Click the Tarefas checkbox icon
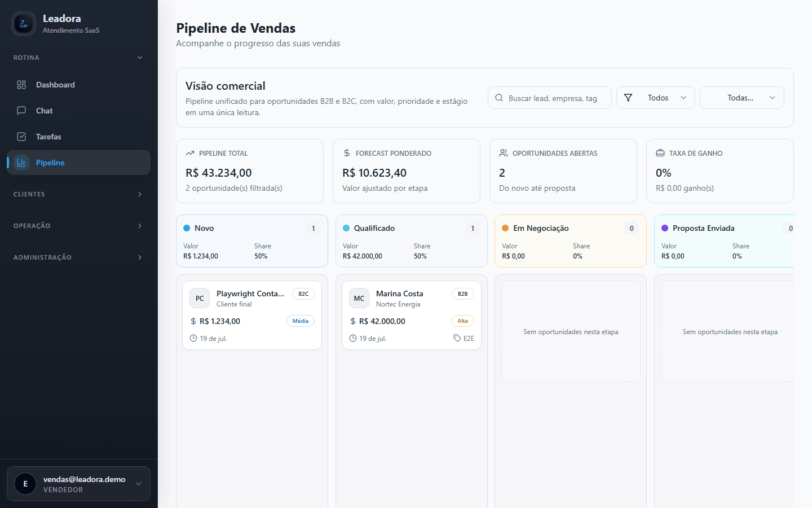 (21, 137)
